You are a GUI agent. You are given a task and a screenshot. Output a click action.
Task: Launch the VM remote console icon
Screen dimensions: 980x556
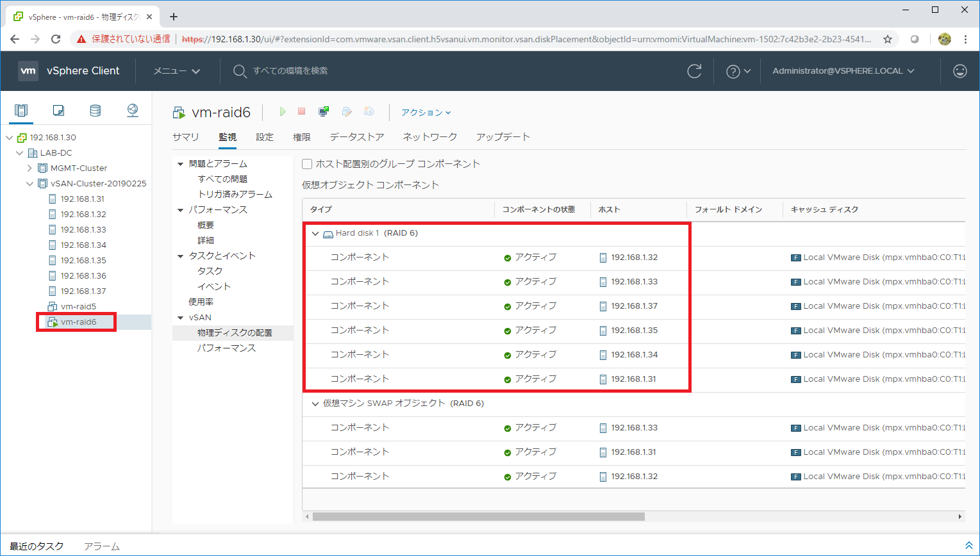pyautogui.click(x=324, y=111)
